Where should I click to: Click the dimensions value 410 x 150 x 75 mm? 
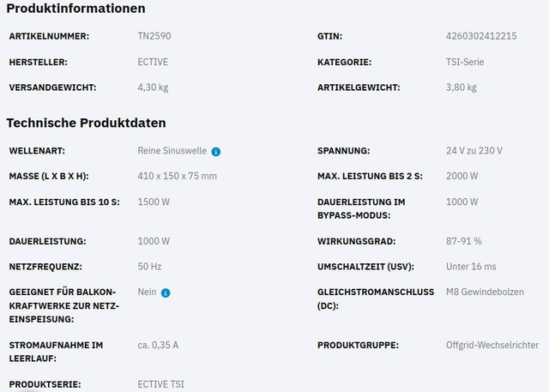(x=177, y=176)
